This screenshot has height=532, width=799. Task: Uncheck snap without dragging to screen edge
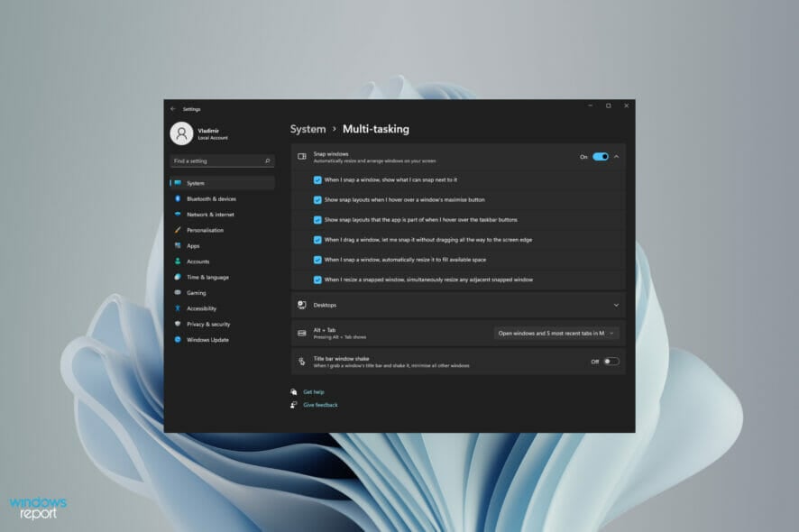[x=317, y=240]
